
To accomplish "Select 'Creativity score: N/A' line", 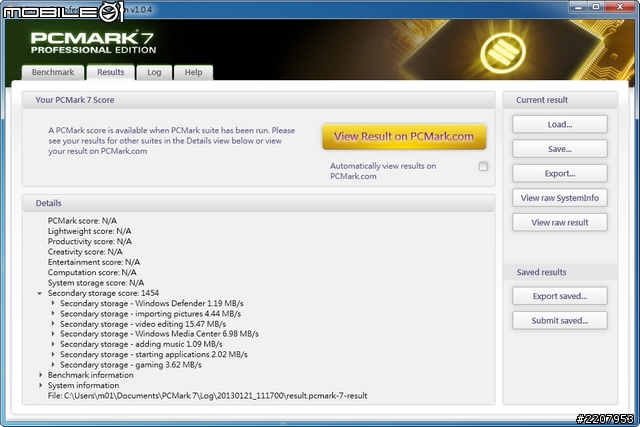I will click(x=85, y=251).
